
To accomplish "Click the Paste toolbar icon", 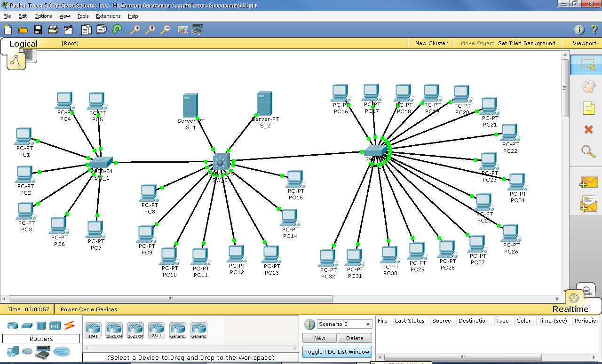I will click(101, 30).
